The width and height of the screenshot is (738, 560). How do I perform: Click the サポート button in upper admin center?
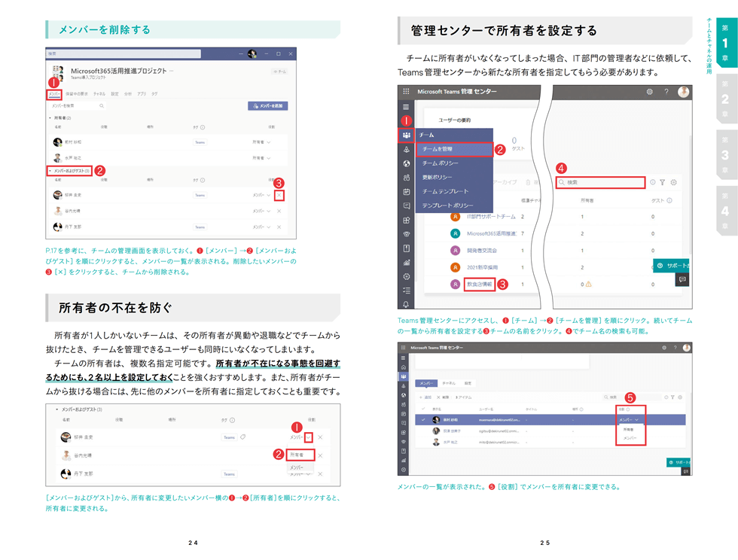671,266
